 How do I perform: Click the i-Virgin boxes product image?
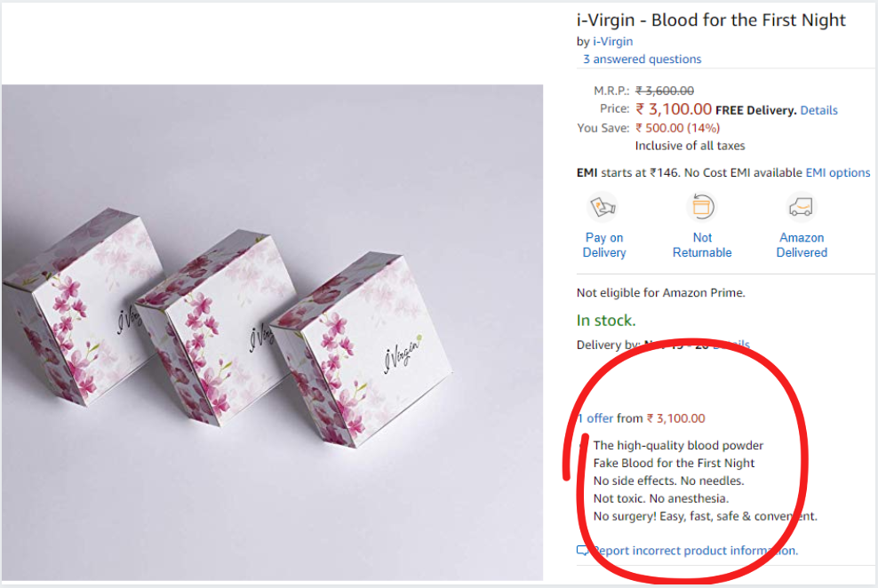[272, 332]
